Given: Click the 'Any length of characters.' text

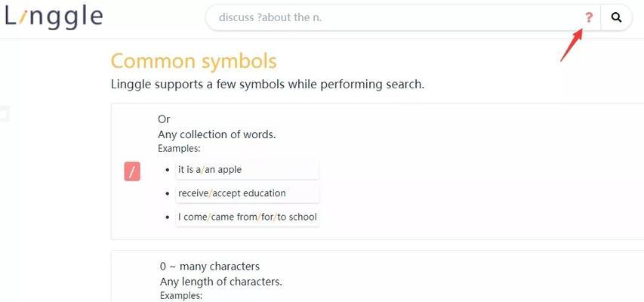Looking at the screenshot, I should pos(221,282).
